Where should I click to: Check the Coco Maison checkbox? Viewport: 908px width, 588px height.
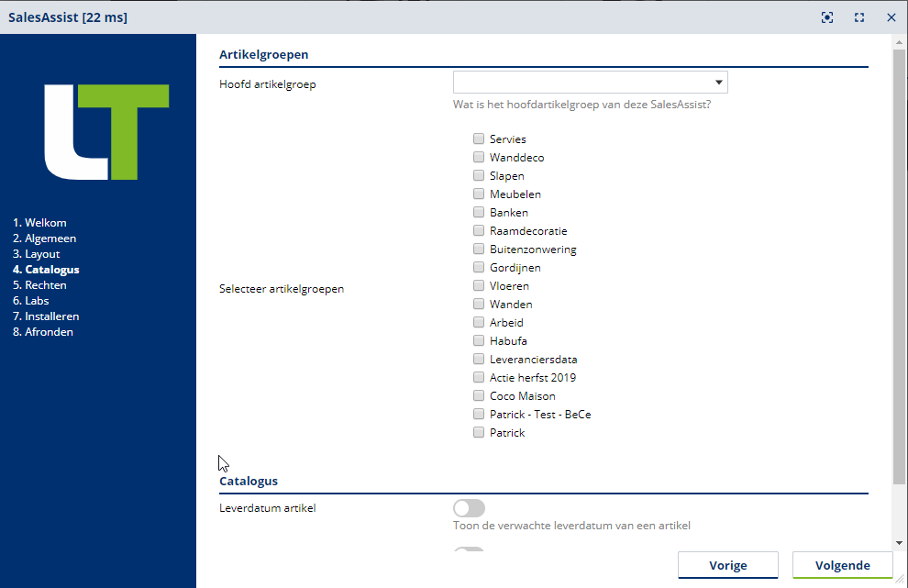(479, 395)
